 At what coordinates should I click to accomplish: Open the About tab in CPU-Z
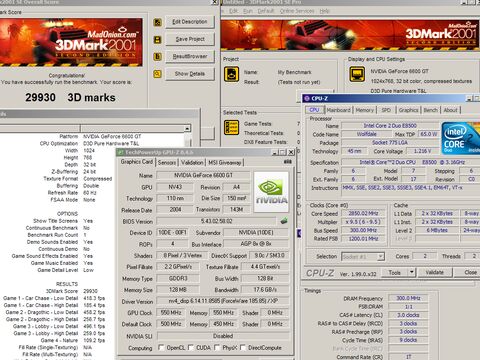(x=450, y=110)
